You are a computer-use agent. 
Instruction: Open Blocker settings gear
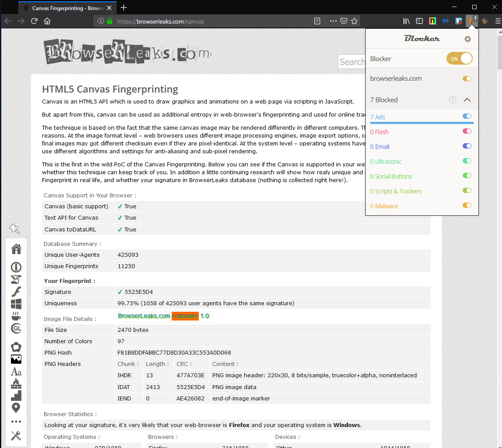pyautogui.click(x=467, y=39)
